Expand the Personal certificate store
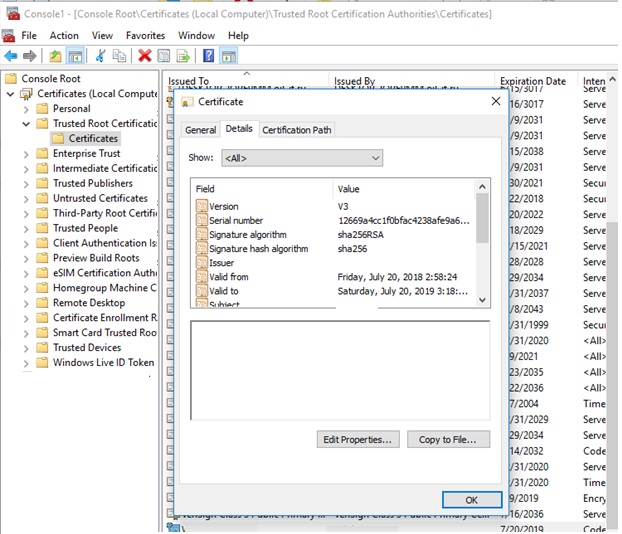 (x=27, y=109)
